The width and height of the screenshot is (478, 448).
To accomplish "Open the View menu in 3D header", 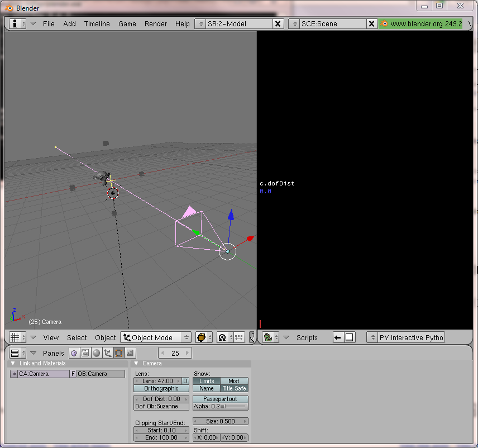I will coord(51,337).
